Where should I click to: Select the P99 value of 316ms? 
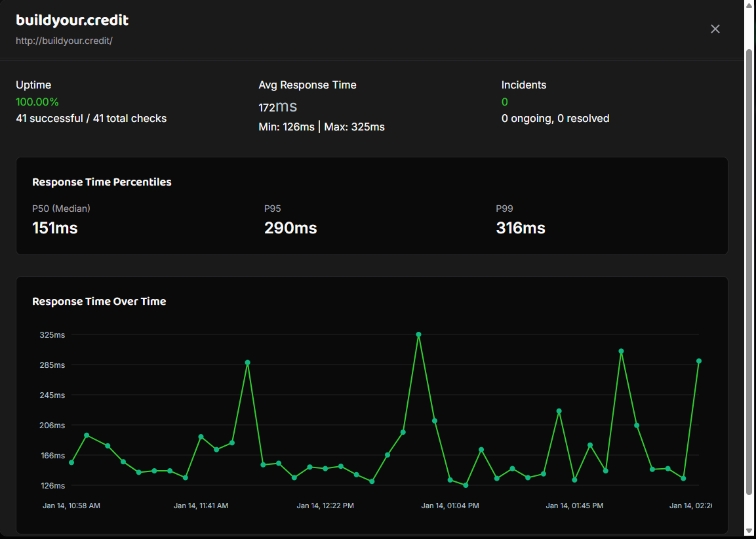pos(520,228)
